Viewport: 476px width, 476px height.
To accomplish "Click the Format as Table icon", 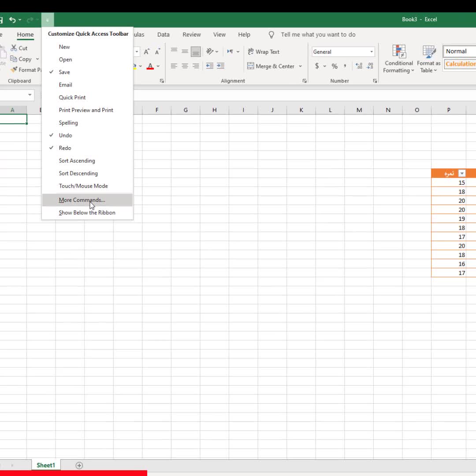I will (x=428, y=59).
